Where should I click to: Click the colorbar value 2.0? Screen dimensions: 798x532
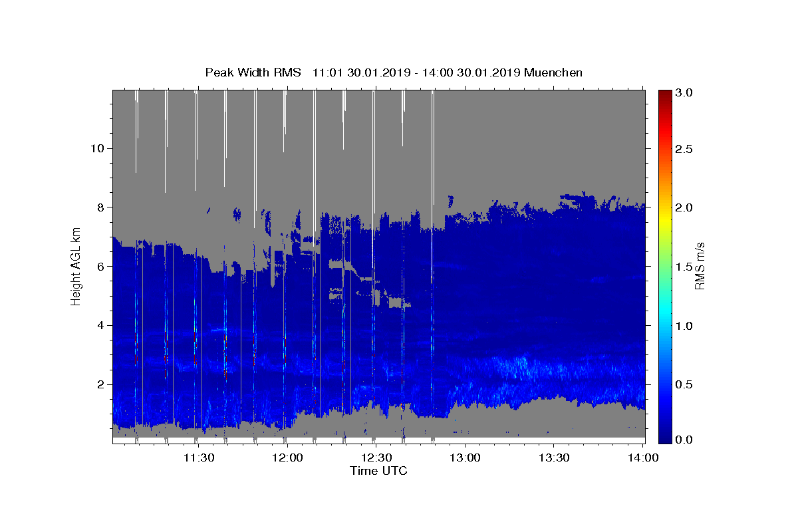[x=685, y=207]
